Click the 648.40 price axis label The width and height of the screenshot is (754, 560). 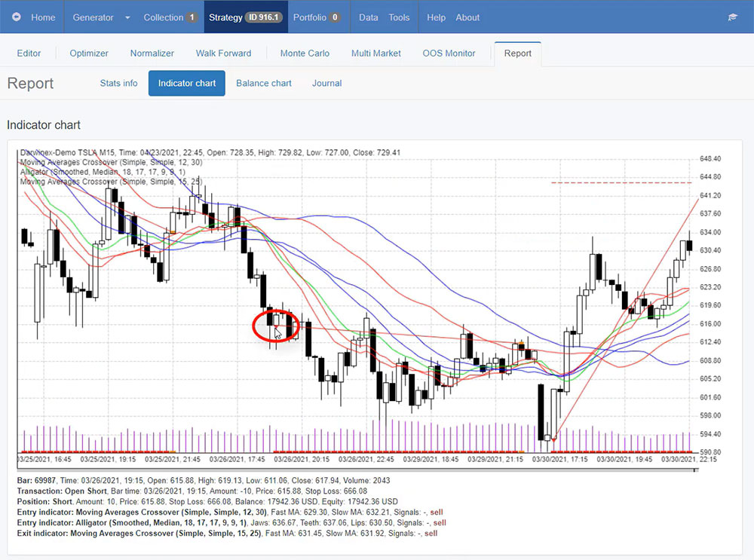[x=710, y=158]
